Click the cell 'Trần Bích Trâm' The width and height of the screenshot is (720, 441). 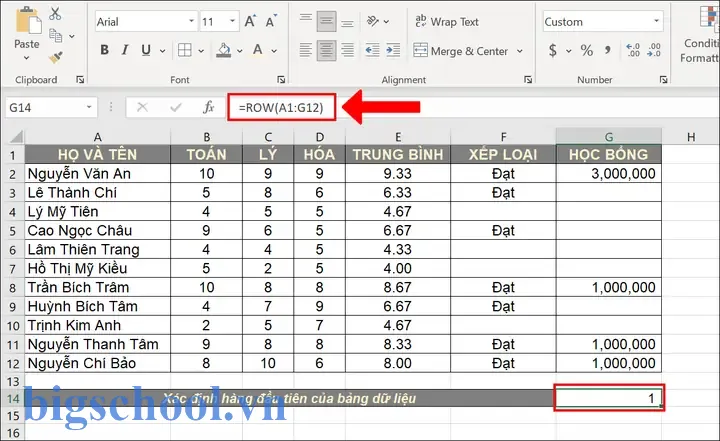click(x=97, y=287)
